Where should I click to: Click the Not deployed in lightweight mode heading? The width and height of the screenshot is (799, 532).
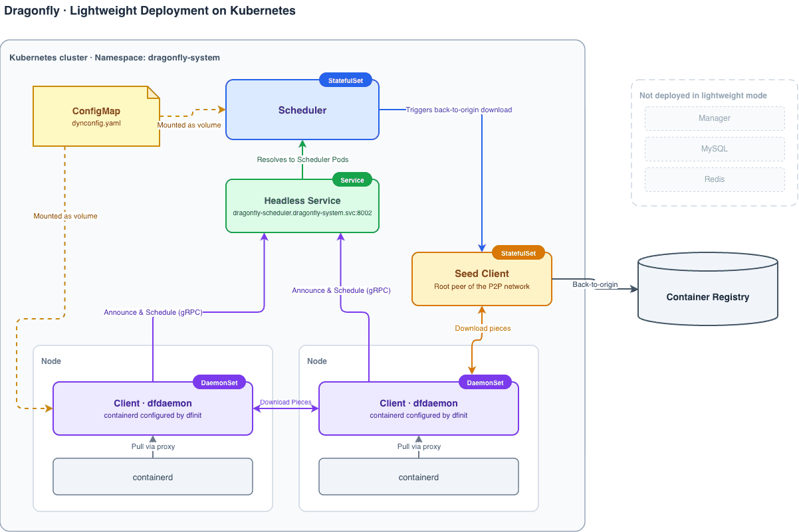pyautogui.click(x=703, y=96)
